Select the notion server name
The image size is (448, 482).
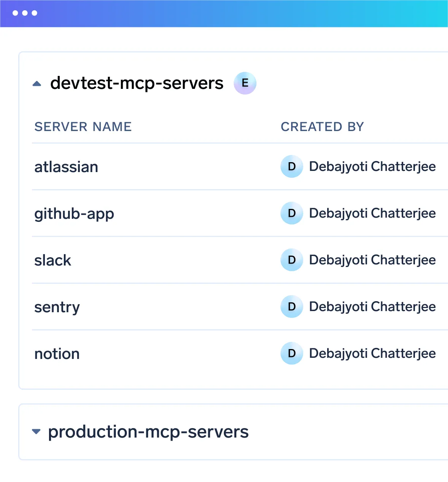pyautogui.click(x=57, y=354)
